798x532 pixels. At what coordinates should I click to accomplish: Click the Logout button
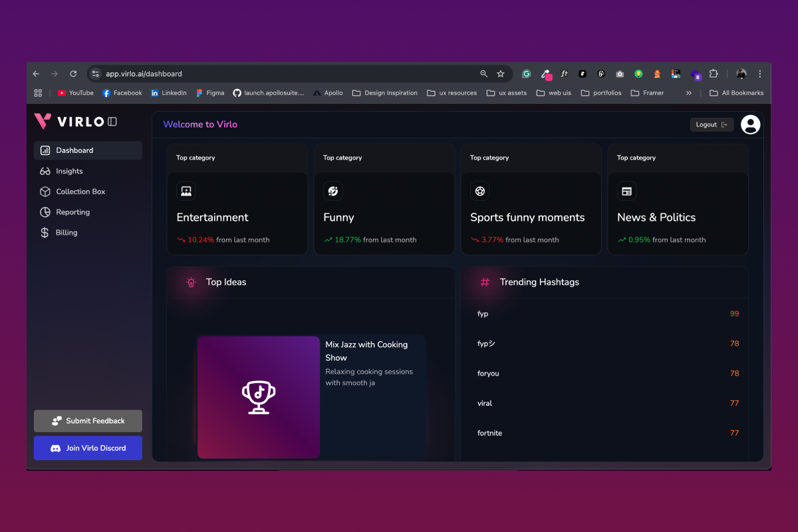712,124
